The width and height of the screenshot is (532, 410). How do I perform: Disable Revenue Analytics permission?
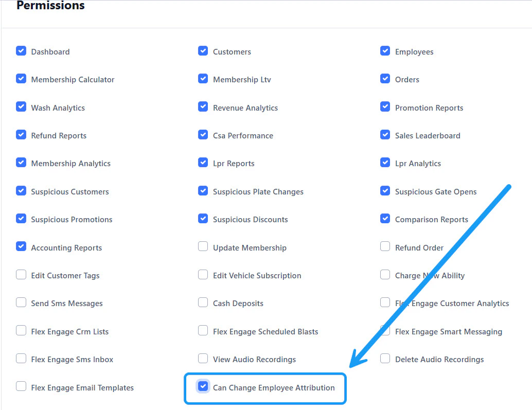203,107
